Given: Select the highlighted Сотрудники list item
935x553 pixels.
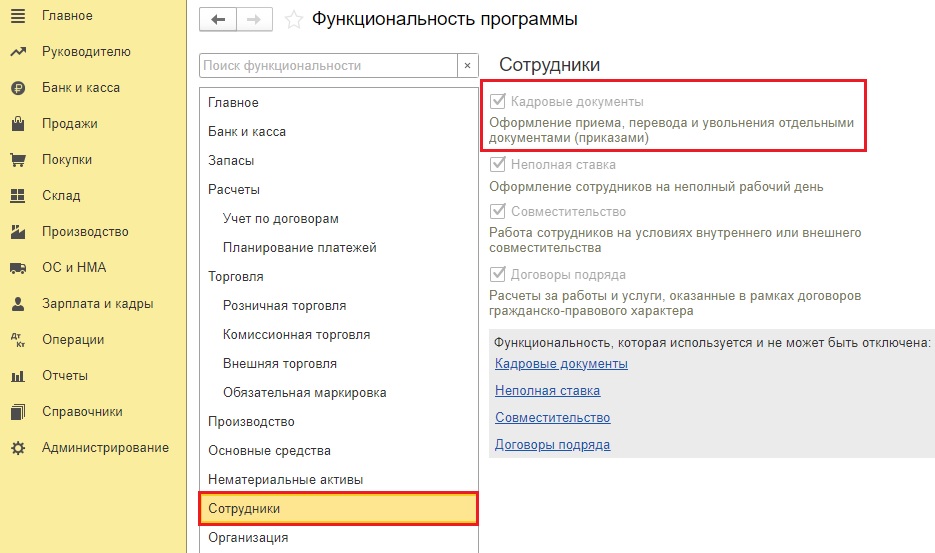Looking at the screenshot, I should coord(339,509).
